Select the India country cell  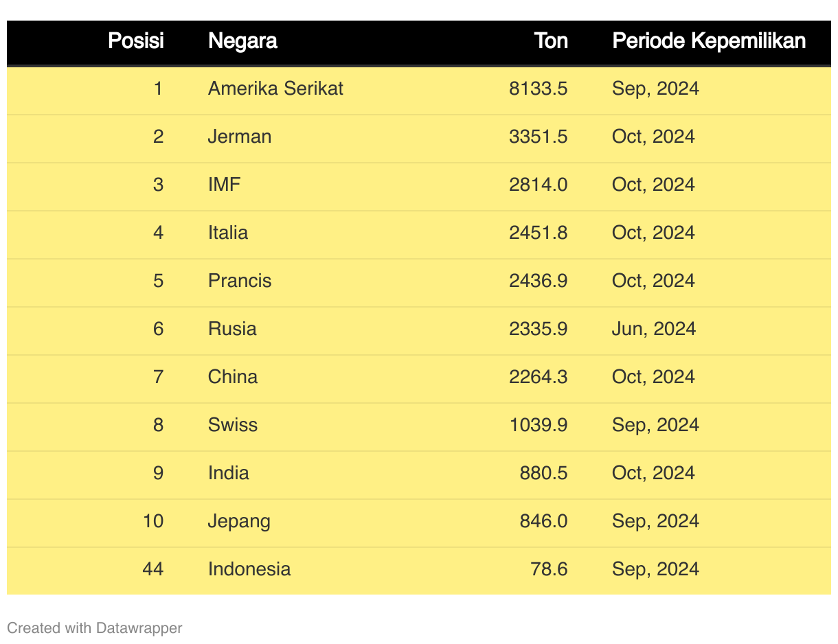point(228,473)
